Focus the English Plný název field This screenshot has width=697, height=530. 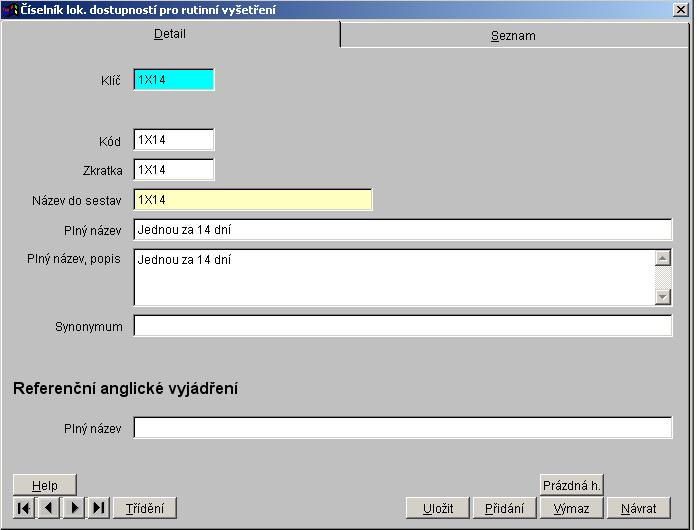pos(403,428)
